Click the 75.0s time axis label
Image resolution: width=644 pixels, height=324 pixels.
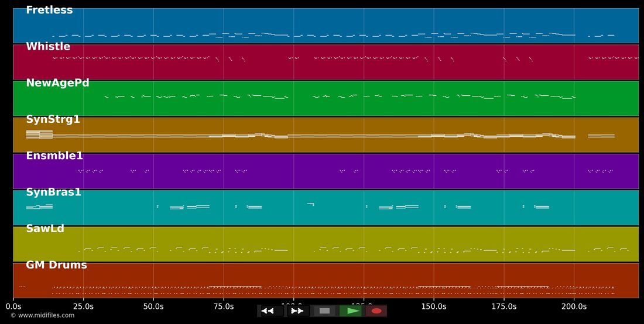click(224, 306)
